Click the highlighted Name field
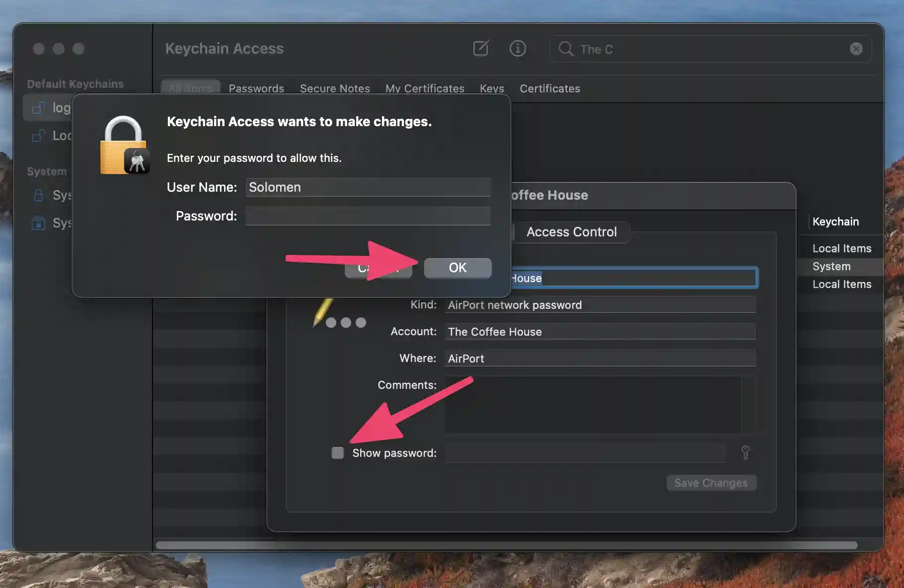This screenshot has width=904, height=588. (634, 278)
